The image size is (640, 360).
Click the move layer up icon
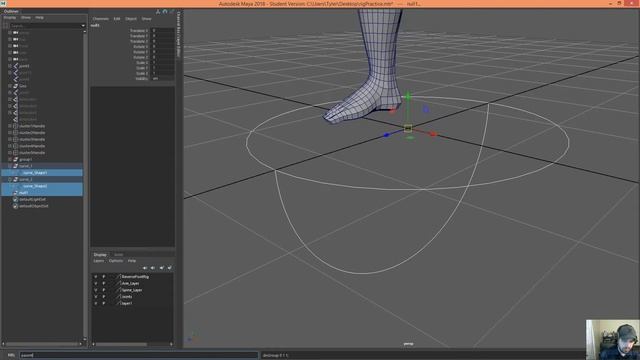(145, 268)
